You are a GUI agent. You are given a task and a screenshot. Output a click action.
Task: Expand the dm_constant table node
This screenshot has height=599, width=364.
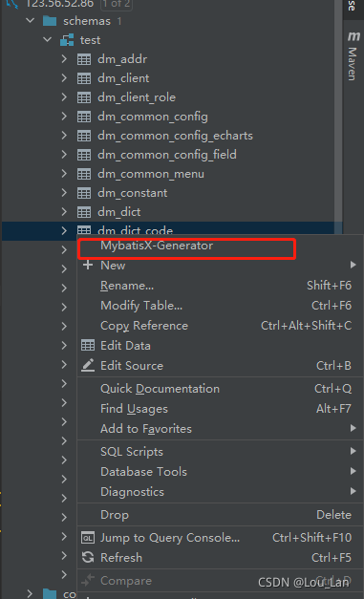(64, 193)
